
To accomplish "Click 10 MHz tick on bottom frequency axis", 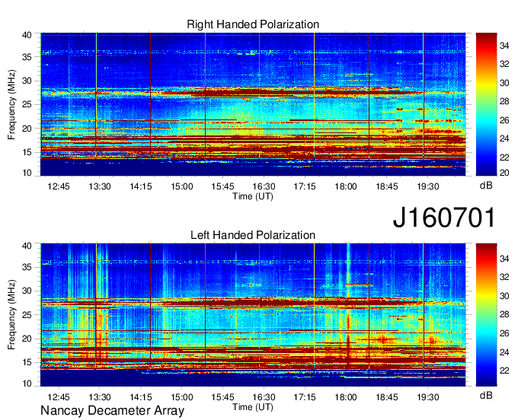I will [27, 383].
